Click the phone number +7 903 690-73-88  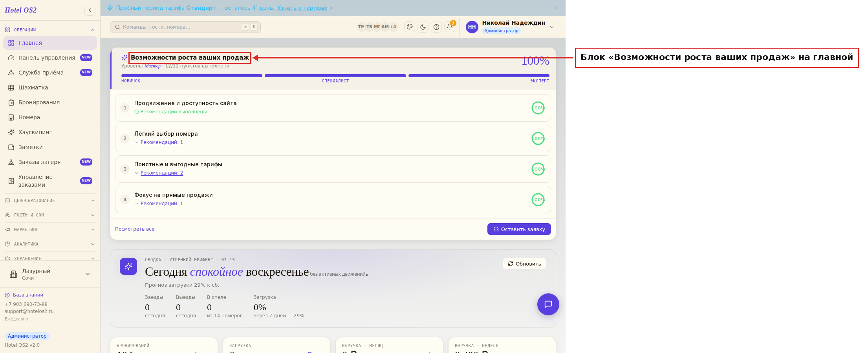(x=26, y=304)
